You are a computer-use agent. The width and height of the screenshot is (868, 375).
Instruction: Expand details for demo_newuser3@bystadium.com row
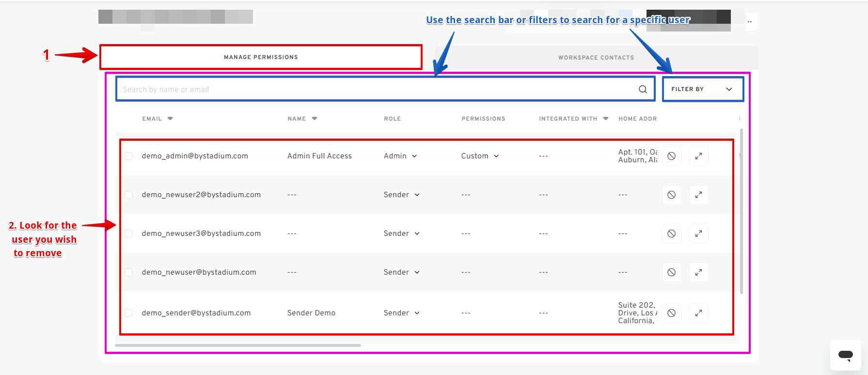pyautogui.click(x=698, y=234)
